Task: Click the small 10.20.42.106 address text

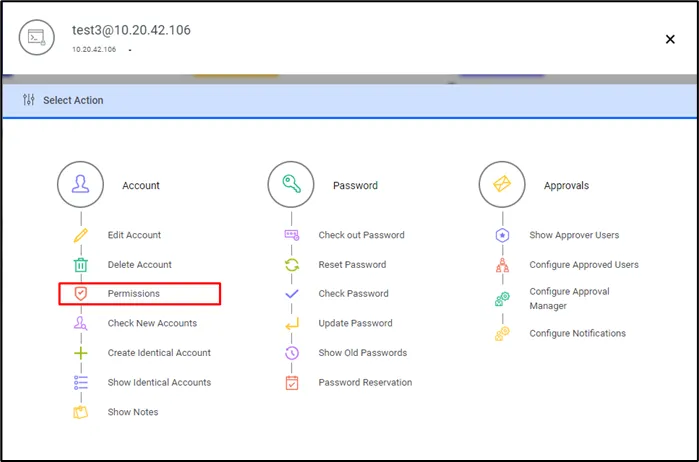Action: click(x=94, y=50)
